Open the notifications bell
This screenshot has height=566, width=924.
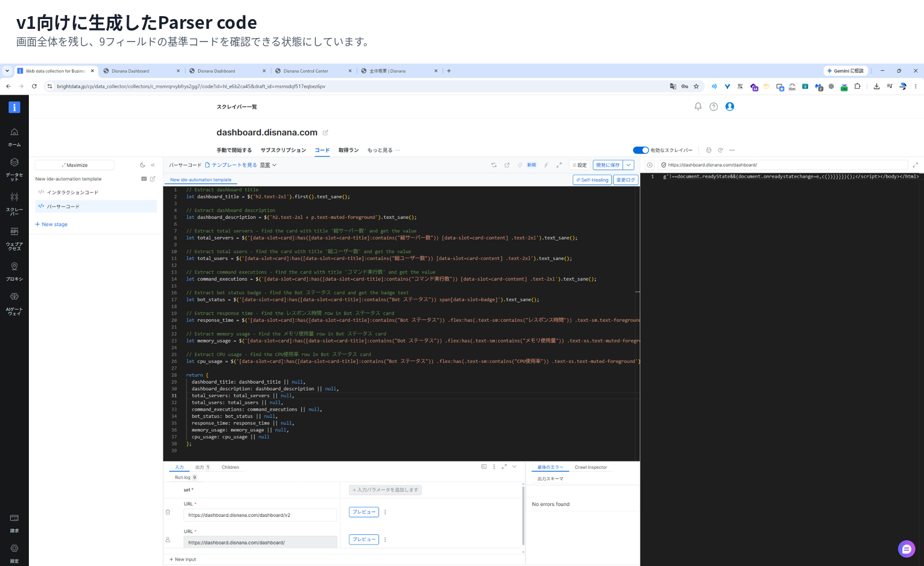(x=698, y=106)
